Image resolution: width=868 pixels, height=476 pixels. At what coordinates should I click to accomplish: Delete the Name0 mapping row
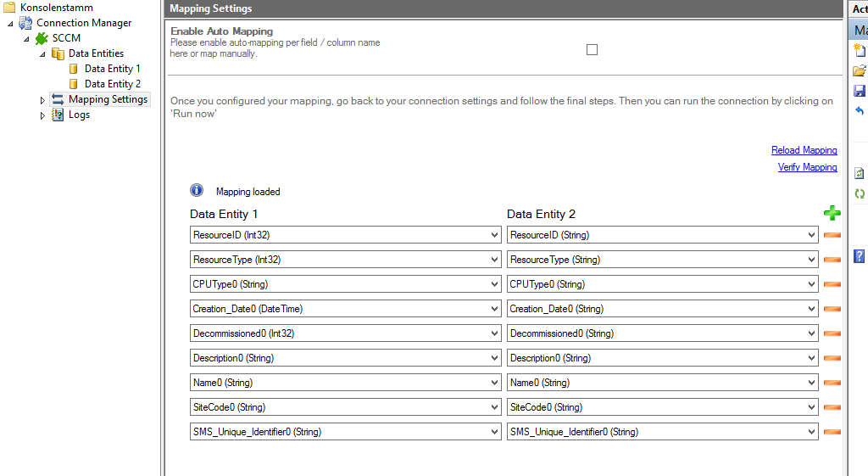point(832,383)
